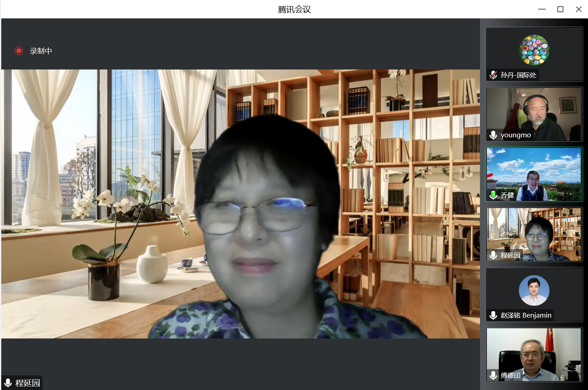
Task: Click the 录制中 recording status label
Action: click(41, 51)
